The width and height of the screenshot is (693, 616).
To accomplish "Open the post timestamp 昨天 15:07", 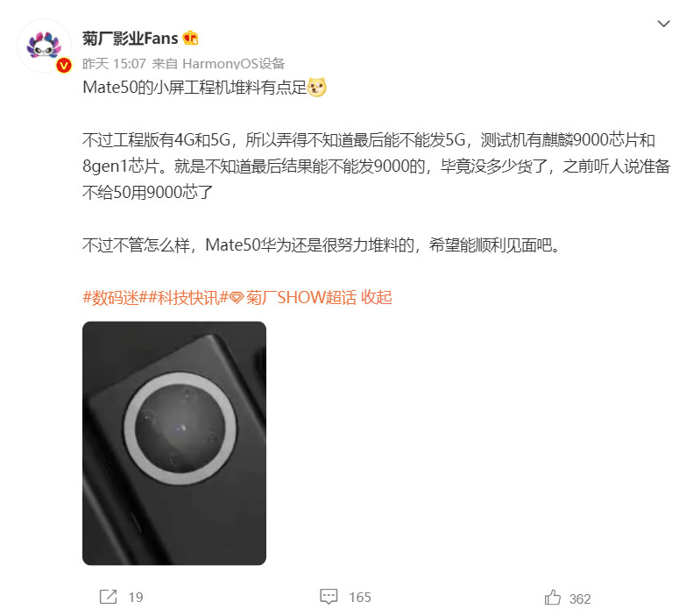I will [114, 64].
